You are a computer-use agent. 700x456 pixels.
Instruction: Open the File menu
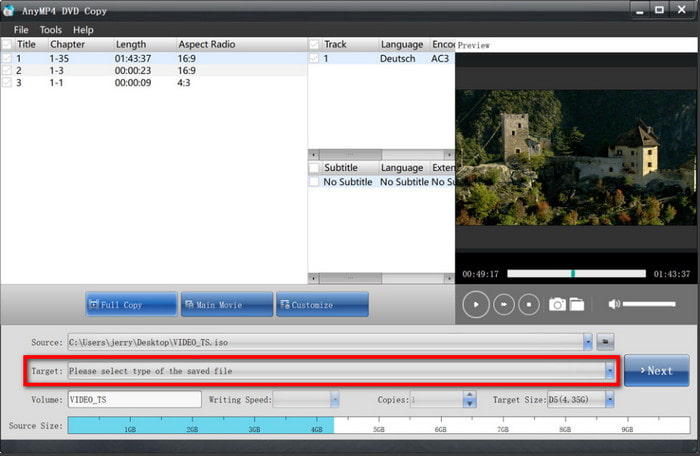21,30
